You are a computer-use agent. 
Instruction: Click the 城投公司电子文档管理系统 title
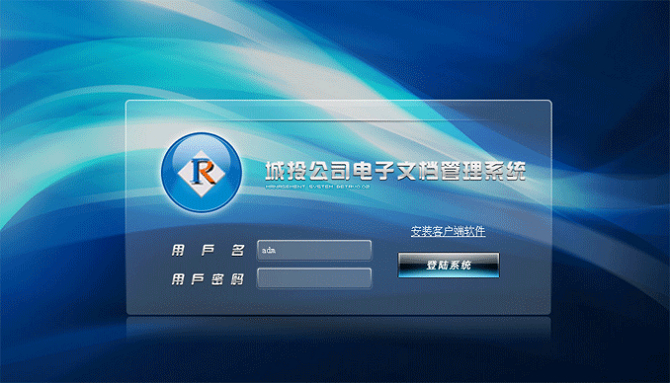point(395,171)
